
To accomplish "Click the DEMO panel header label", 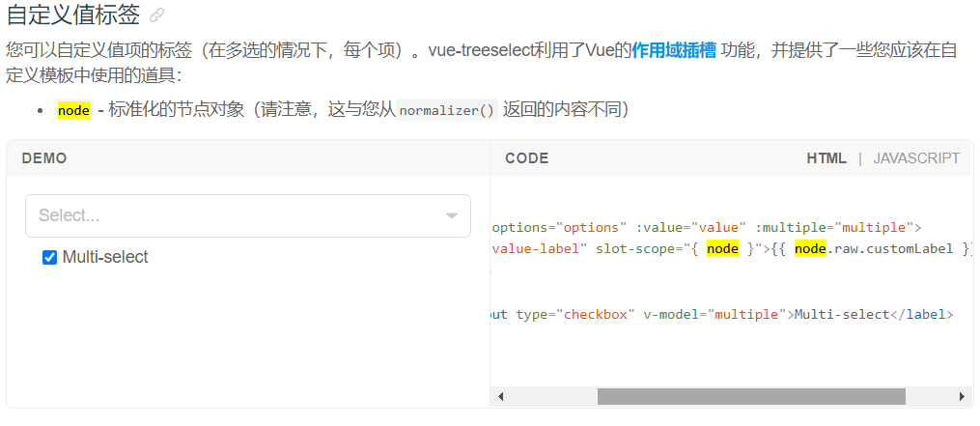I will point(44,158).
